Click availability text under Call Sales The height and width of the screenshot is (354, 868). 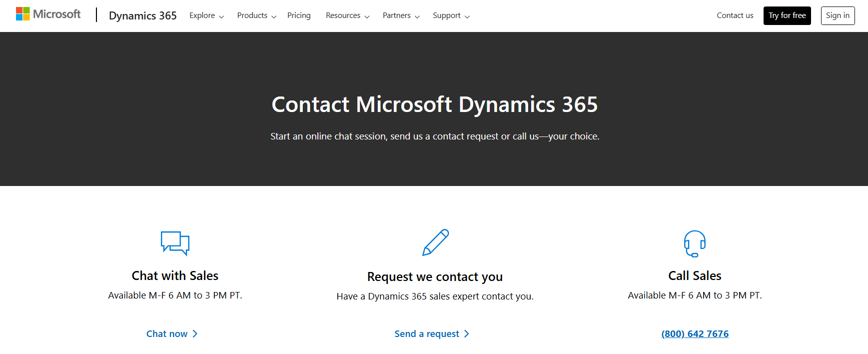(x=695, y=295)
